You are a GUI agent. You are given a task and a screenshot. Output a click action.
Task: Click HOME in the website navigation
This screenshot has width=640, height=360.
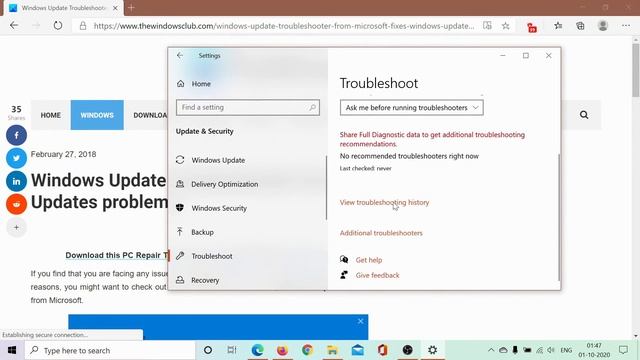click(x=51, y=115)
